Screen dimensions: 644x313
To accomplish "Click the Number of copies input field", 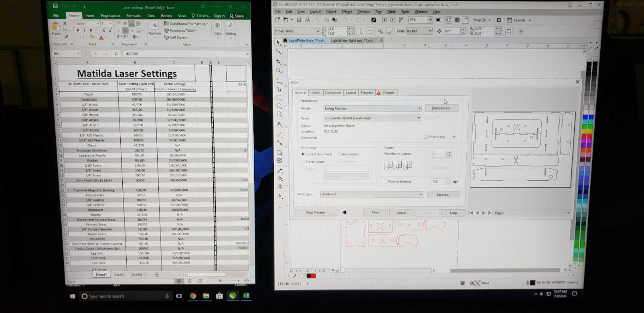I will (x=439, y=154).
